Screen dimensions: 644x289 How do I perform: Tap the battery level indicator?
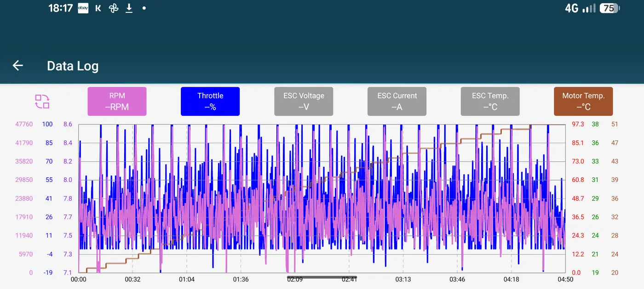(609, 8)
